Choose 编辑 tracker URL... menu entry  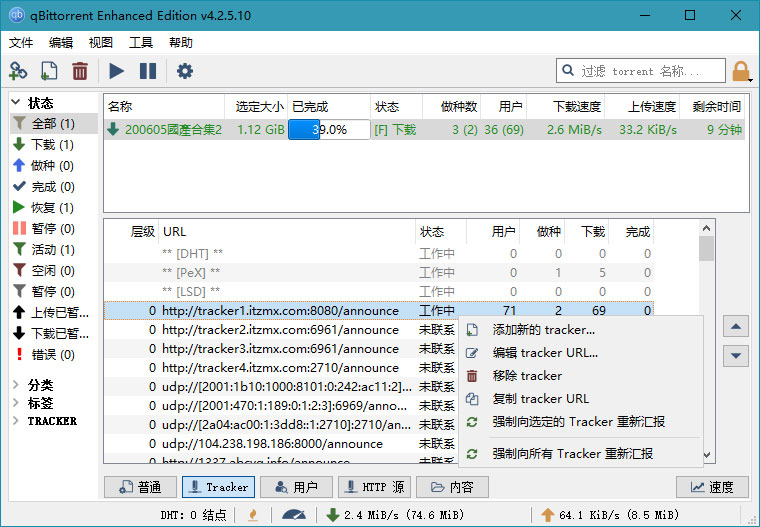pyautogui.click(x=581, y=352)
